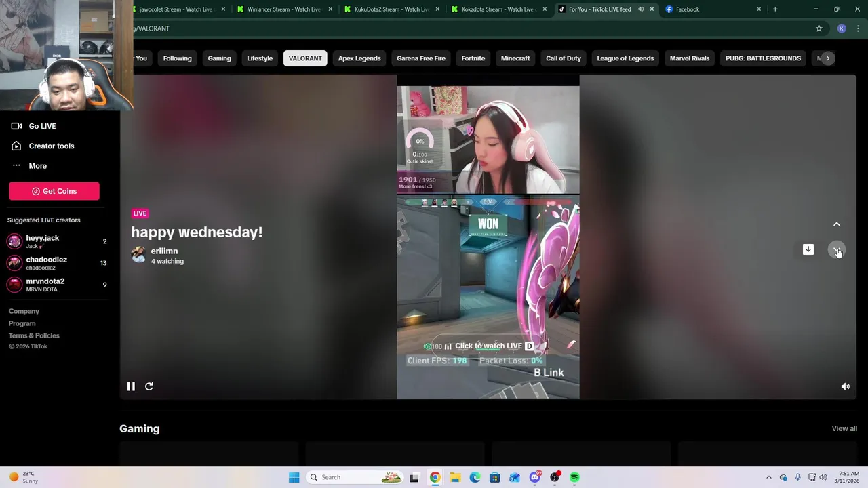
Task: Open the Company footer link
Action: (x=24, y=311)
